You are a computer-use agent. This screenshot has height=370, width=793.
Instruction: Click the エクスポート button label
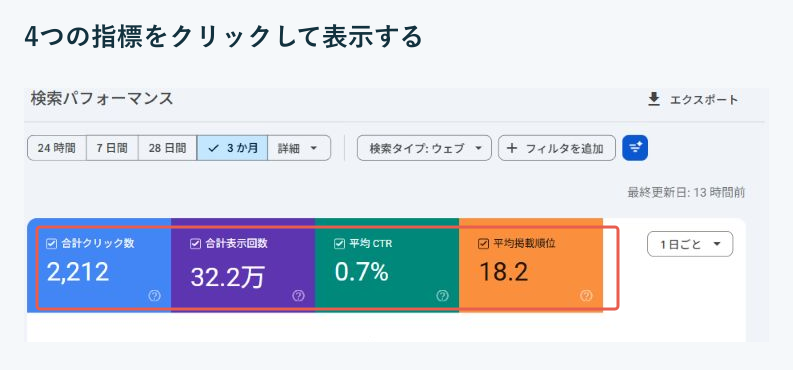704,100
